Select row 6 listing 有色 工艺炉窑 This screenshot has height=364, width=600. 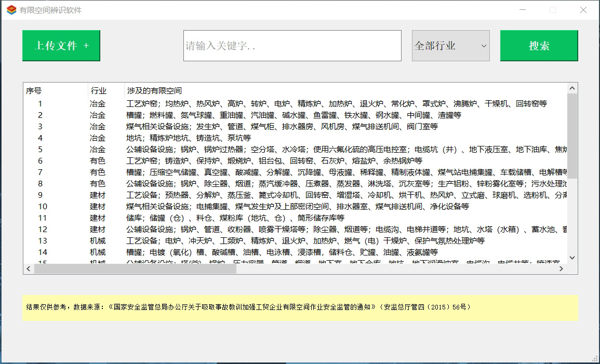tap(208, 160)
